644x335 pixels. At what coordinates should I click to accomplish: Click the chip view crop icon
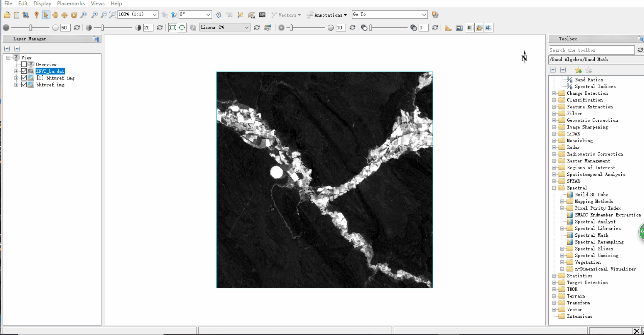click(x=26, y=15)
